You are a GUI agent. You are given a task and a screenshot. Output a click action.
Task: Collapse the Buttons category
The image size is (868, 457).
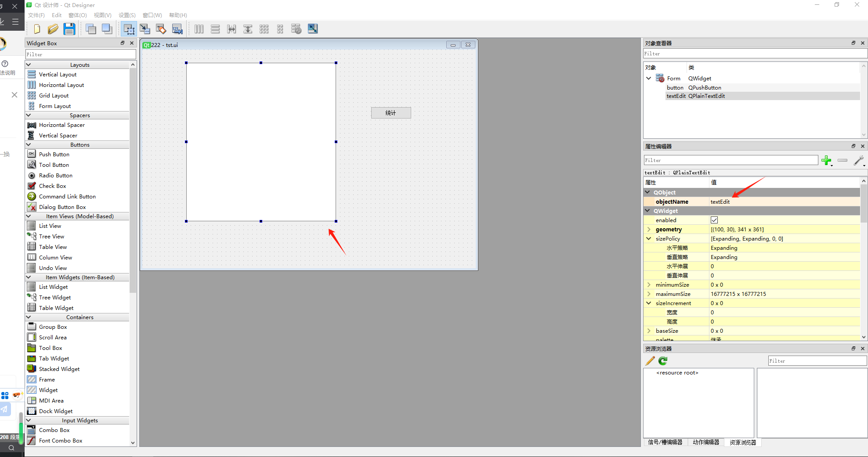point(29,144)
